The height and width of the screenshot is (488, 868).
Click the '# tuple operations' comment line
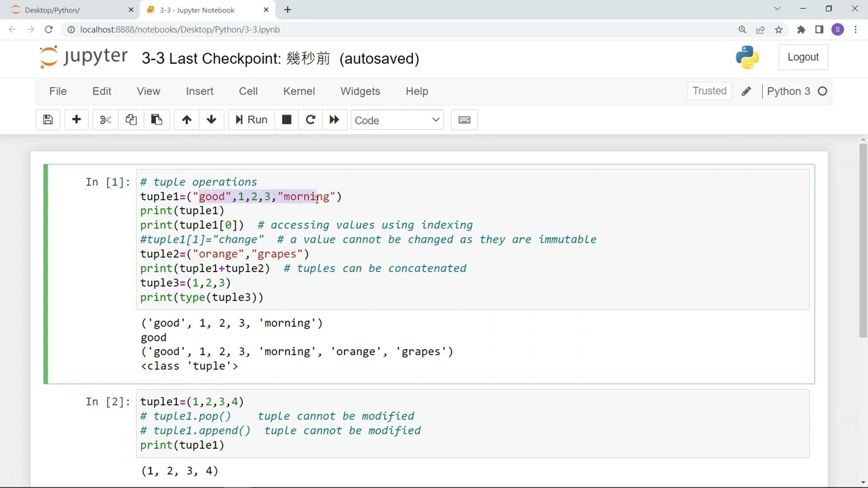199,182
